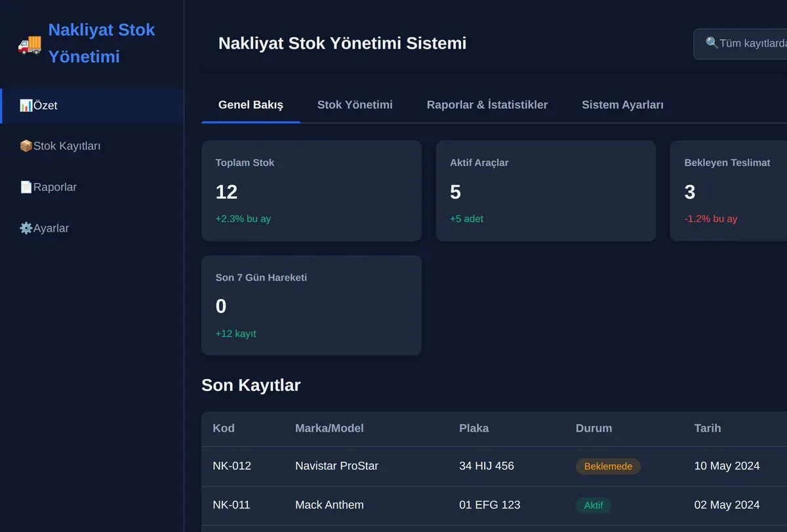
Task: Focus the Tüm kayıtlarda search field
Action: click(741, 43)
